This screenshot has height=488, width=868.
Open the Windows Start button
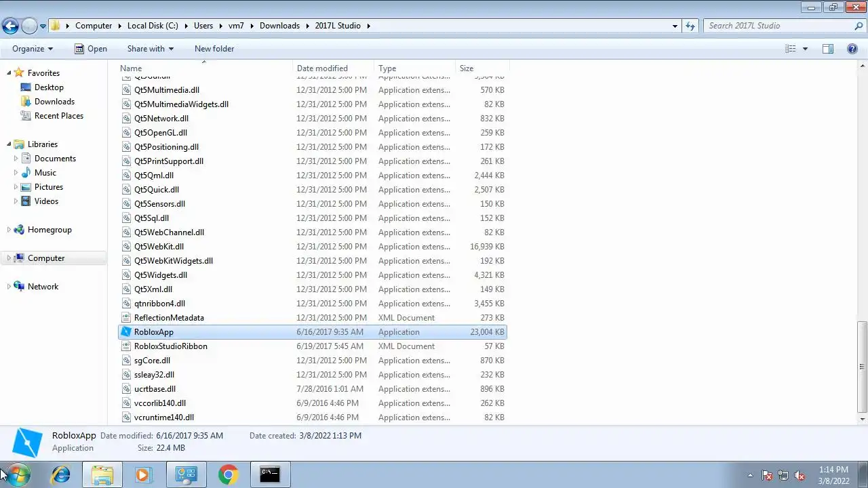(18, 474)
